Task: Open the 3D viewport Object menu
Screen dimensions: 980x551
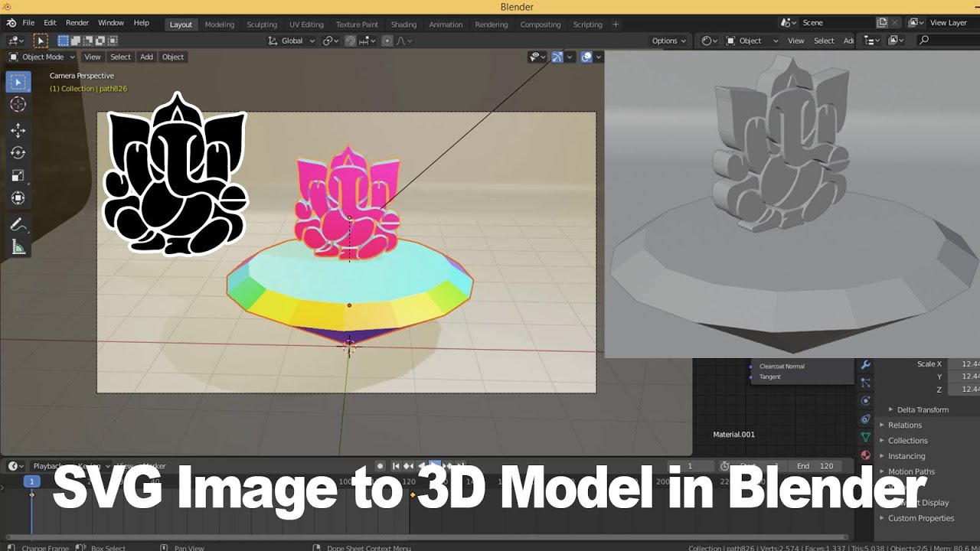Action: pos(173,57)
